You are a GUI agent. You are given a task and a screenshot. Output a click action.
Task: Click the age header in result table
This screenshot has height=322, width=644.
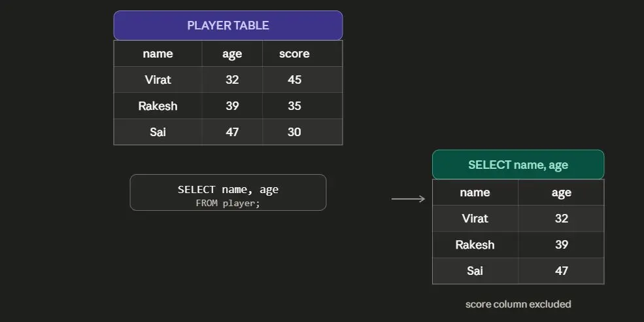pos(561,192)
